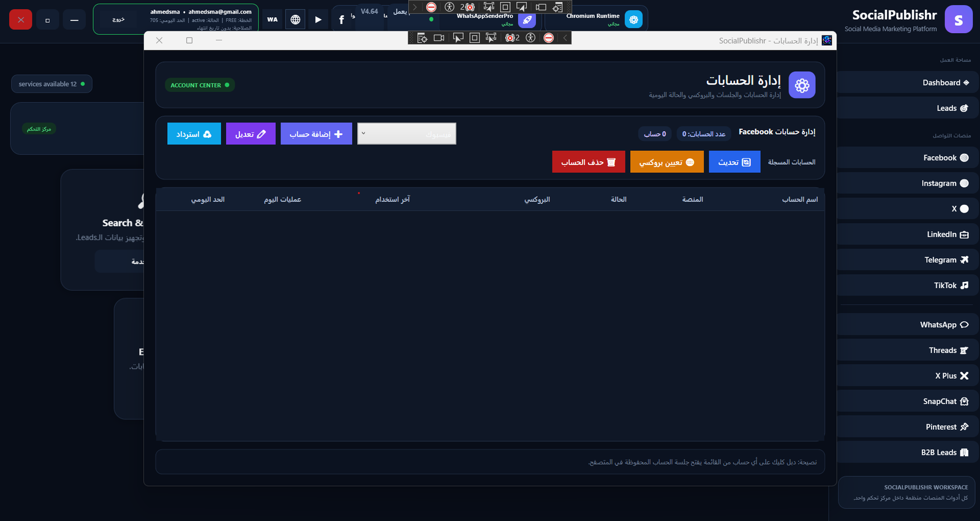Click the TikTok music-note icon
The image size is (980, 521).
pyautogui.click(x=964, y=286)
